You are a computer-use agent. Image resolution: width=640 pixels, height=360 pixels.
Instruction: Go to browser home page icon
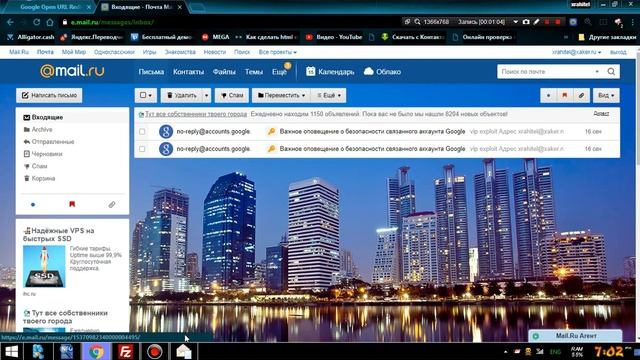[x=50, y=22]
